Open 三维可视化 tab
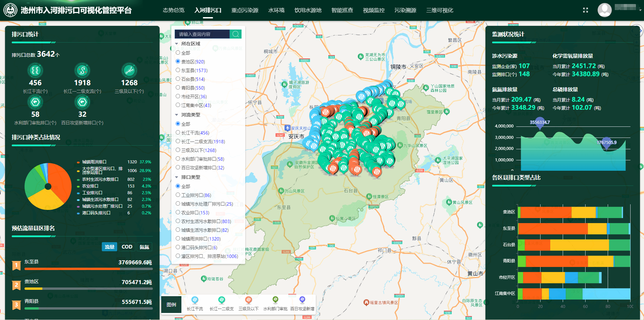The height and width of the screenshot is (320, 644). click(440, 10)
